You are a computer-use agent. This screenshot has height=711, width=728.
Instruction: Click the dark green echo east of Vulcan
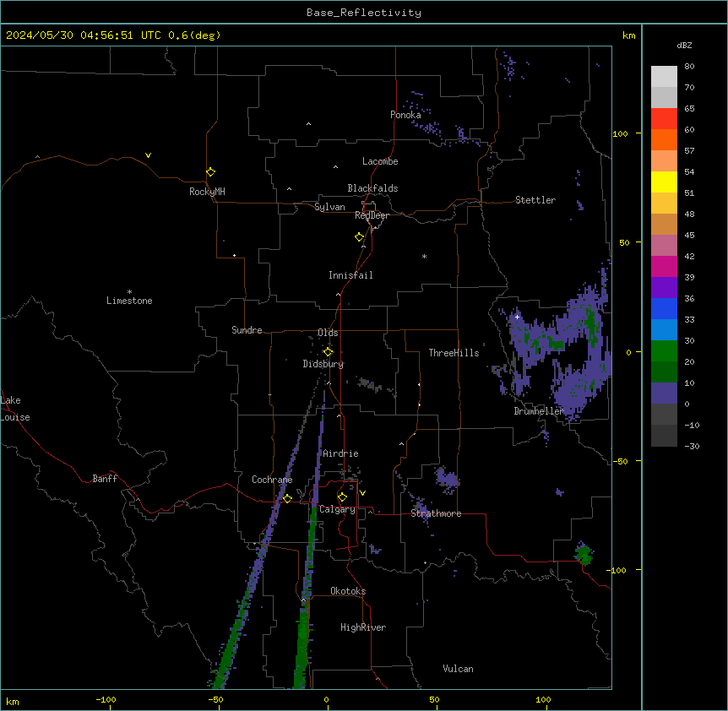coord(584,554)
